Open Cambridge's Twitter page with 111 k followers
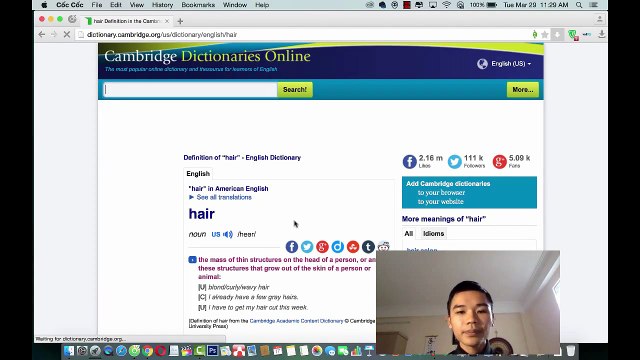 [x=454, y=162]
